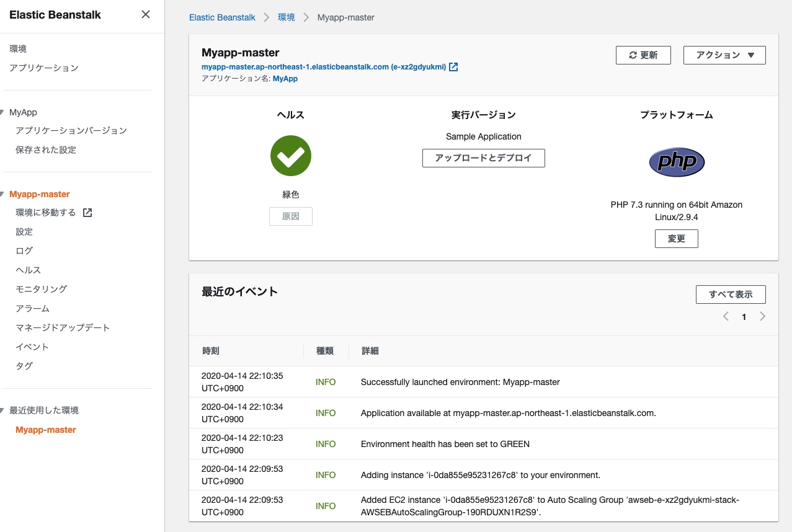Open the MyApp application name link

coord(285,79)
